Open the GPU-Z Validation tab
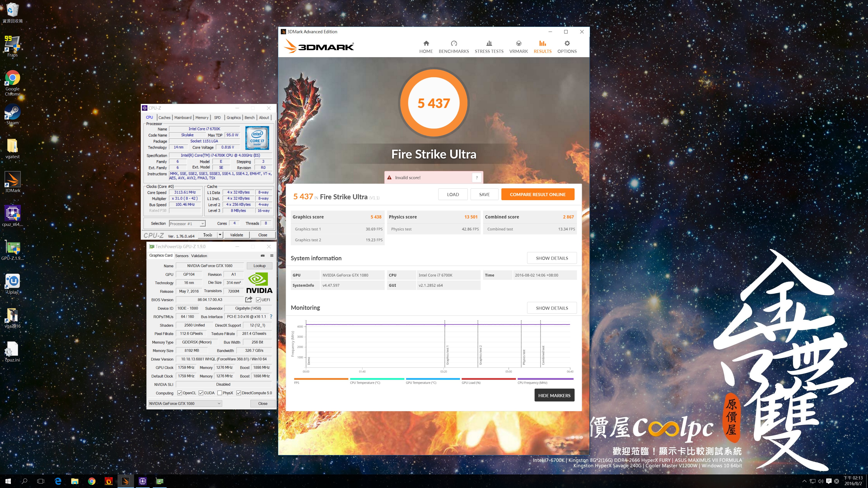Viewport: 868px width, 488px height. pyautogui.click(x=199, y=256)
